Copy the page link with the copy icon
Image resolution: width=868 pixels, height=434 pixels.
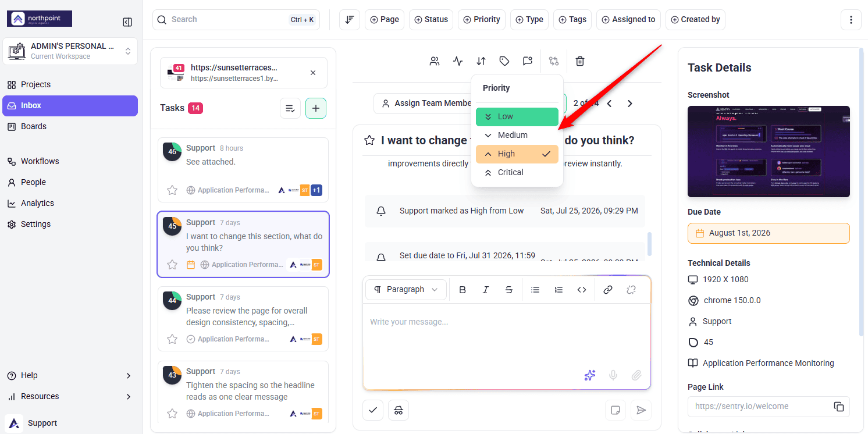tap(839, 407)
